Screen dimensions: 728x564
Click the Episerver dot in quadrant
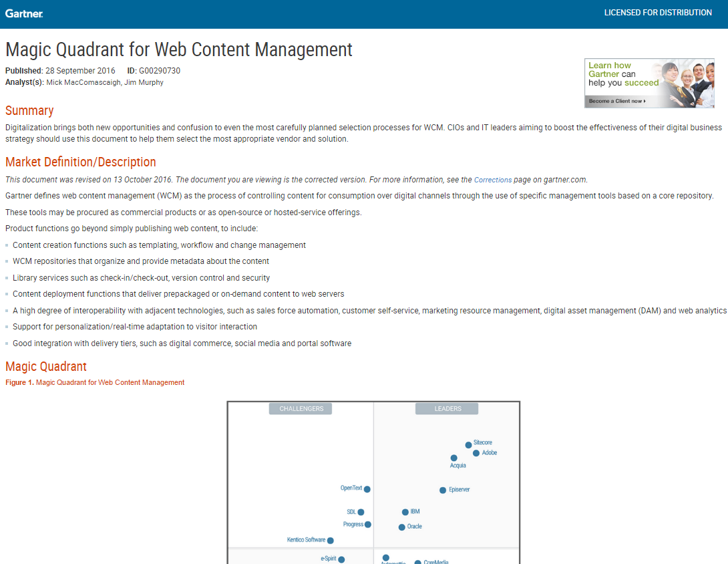tap(443, 490)
